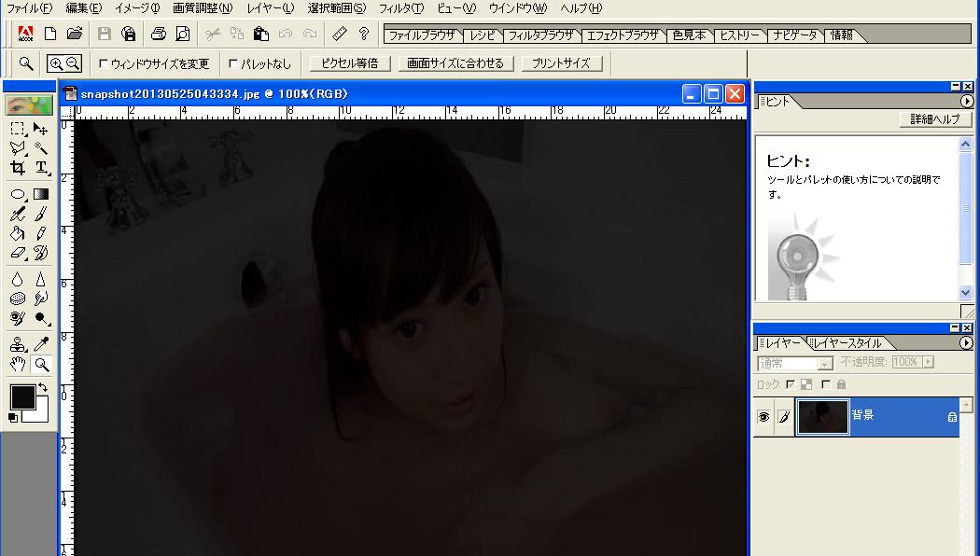Choose the Zoom In magnifier option
Screen dimensions: 980x556
pos(56,63)
